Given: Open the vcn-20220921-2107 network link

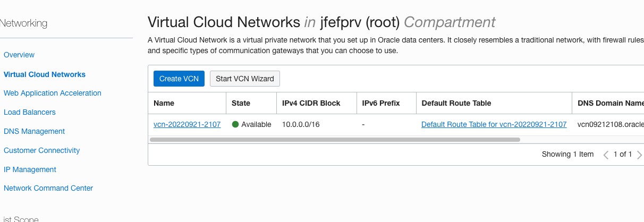Looking at the screenshot, I should 187,124.
